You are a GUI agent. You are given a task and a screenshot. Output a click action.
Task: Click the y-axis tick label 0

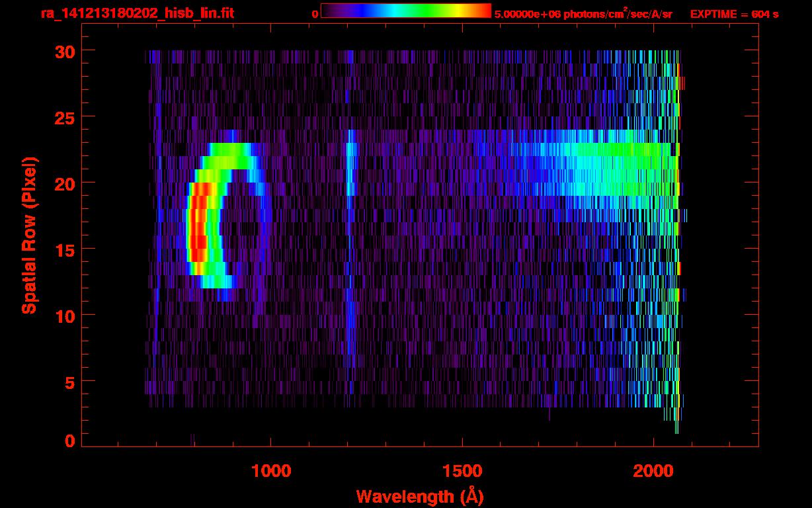click(x=69, y=441)
